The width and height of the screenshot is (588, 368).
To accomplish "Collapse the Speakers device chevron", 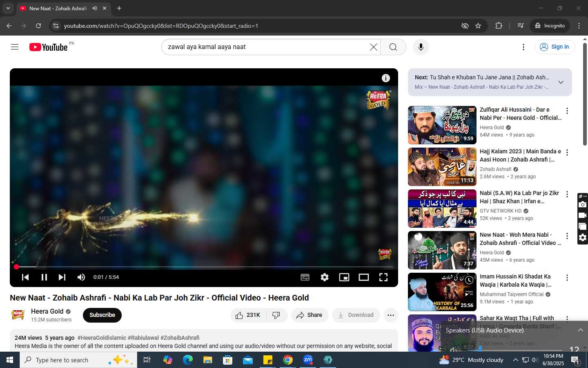I will pyautogui.click(x=580, y=330).
